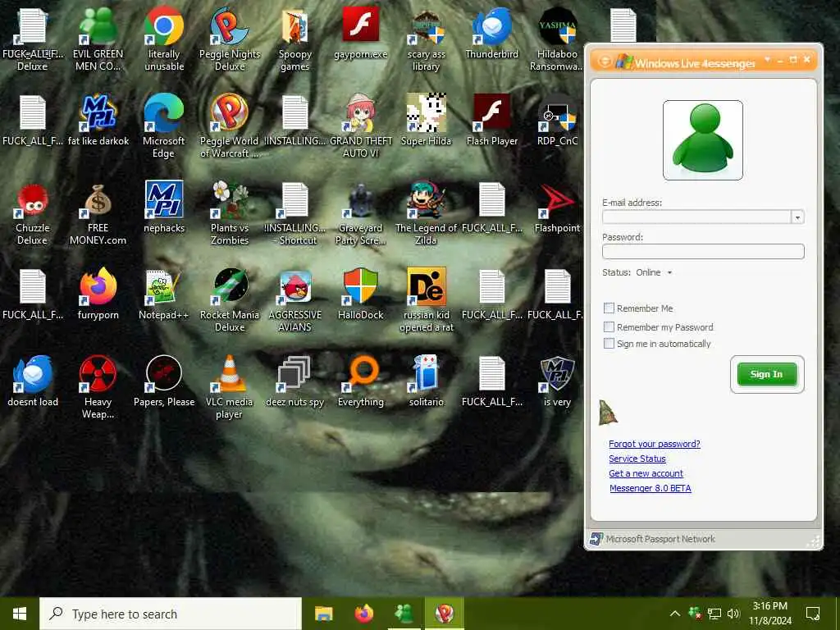
Task: Open the Windows Start menu
Action: (20, 614)
